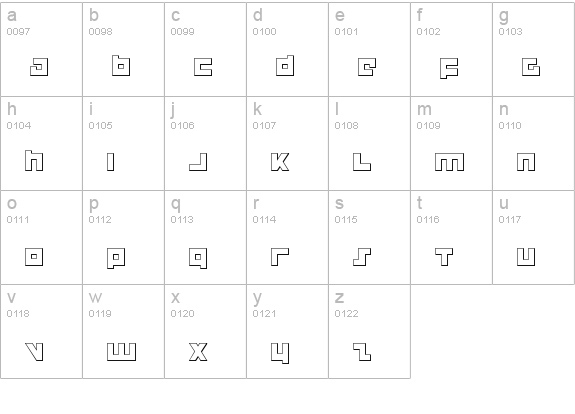Viewport: 575px width, 414px height.
Task: Select the m glyph cell 0109
Action: click(x=451, y=143)
